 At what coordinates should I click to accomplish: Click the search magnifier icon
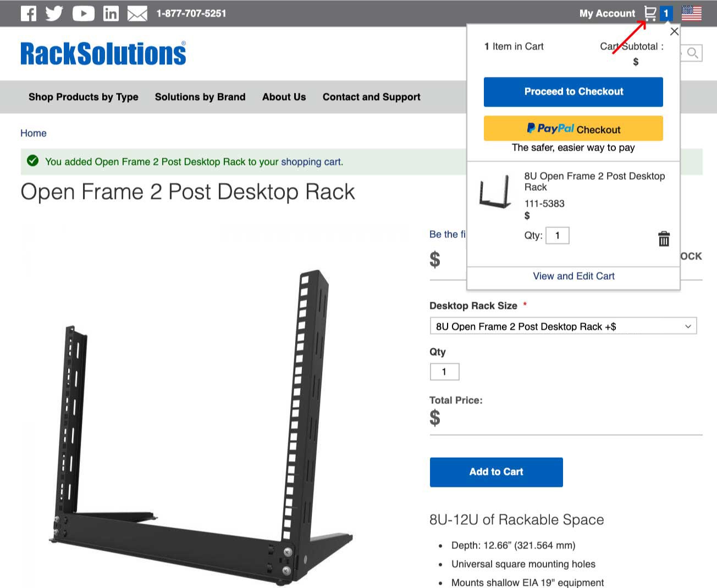[693, 53]
